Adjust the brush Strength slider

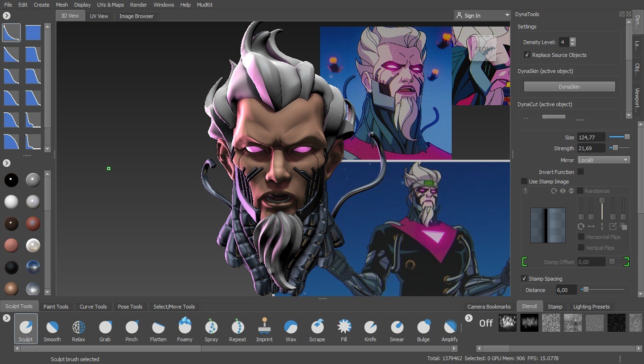615,148
